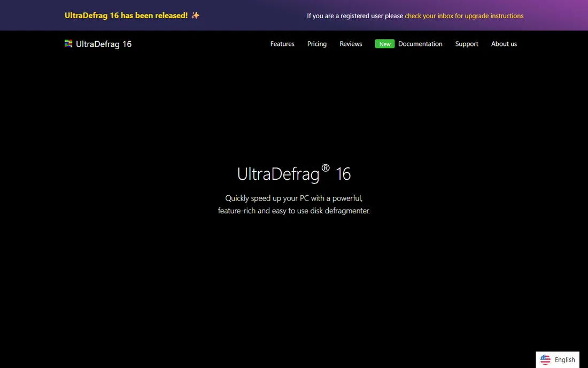Open the Documentation link
This screenshot has height=368, width=588.
coord(420,44)
